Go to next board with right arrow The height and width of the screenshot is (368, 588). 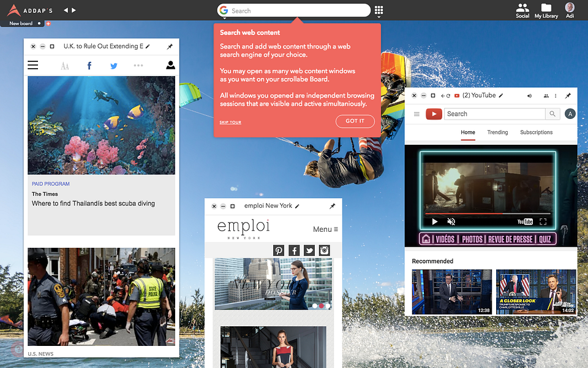[74, 10]
